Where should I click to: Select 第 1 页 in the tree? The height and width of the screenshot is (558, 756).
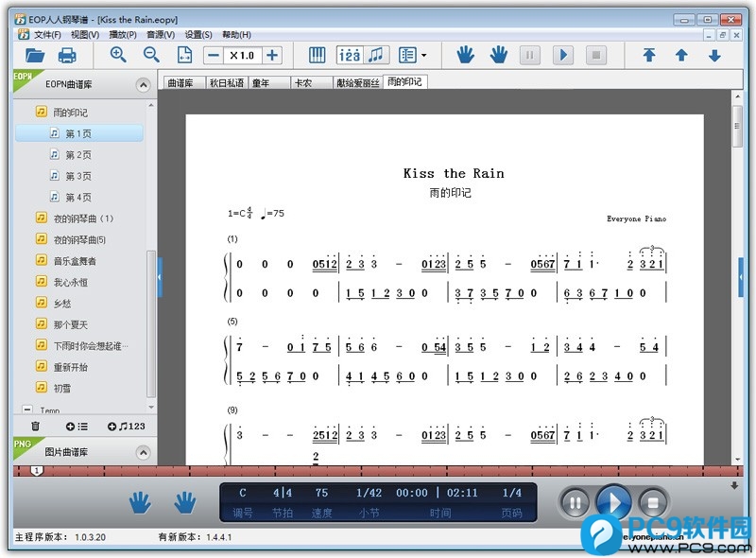coord(79,133)
